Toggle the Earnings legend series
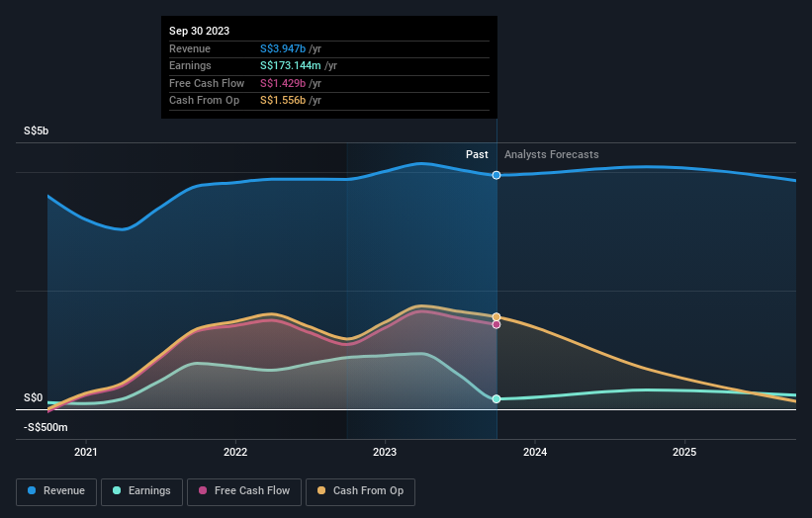Screen dimensions: 812x518 [141, 491]
